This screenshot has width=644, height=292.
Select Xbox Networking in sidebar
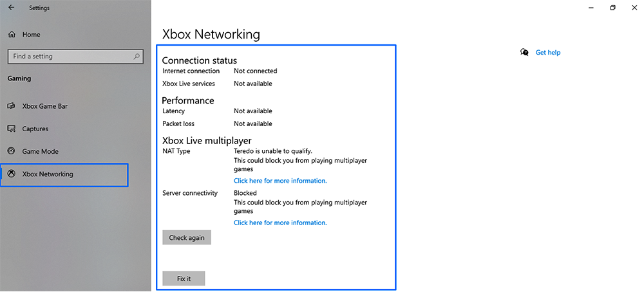pos(64,175)
